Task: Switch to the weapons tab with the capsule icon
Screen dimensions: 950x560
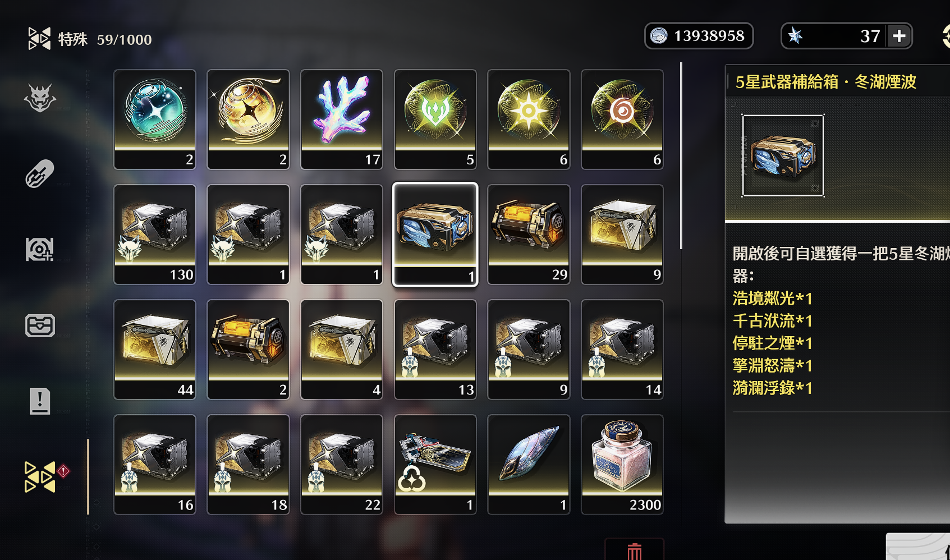Action: (40, 173)
